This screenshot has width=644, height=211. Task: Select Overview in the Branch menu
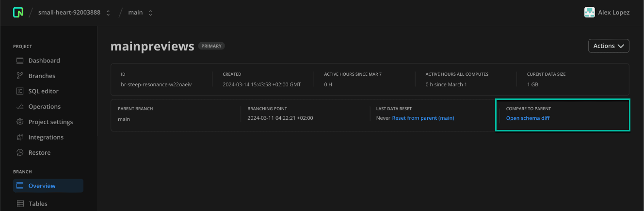(x=42, y=186)
